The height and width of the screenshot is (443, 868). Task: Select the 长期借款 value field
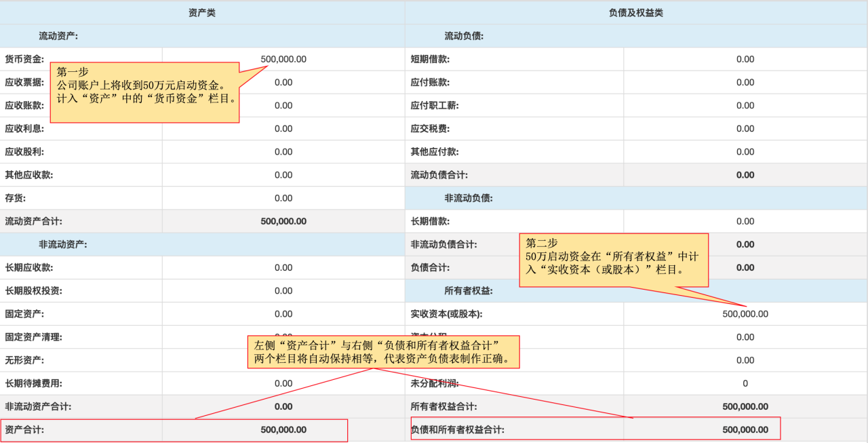pyautogui.click(x=745, y=221)
